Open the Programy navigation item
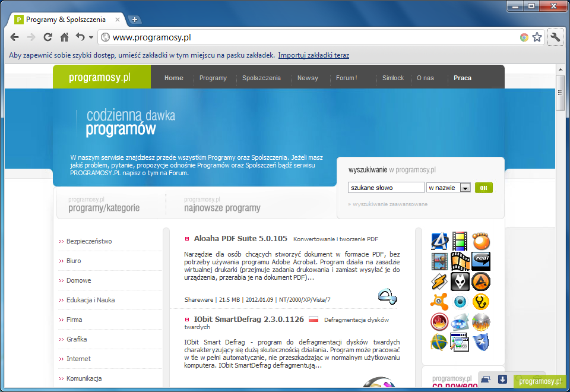 point(213,78)
